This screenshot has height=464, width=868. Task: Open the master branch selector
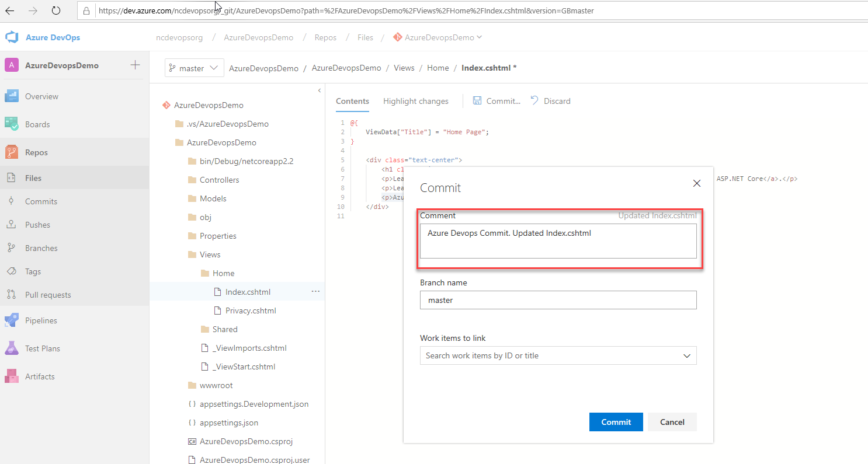pyautogui.click(x=194, y=68)
